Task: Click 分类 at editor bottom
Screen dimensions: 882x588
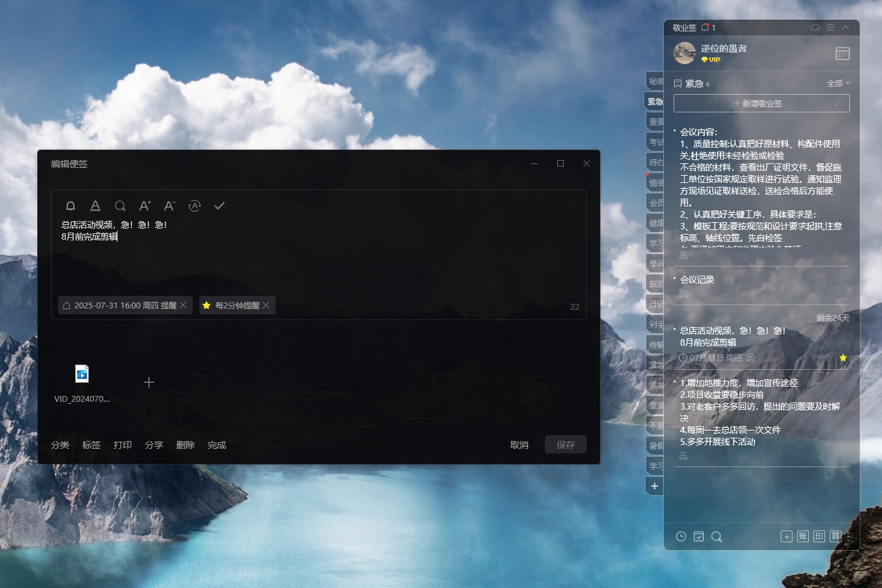Action: pyautogui.click(x=60, y=445)
